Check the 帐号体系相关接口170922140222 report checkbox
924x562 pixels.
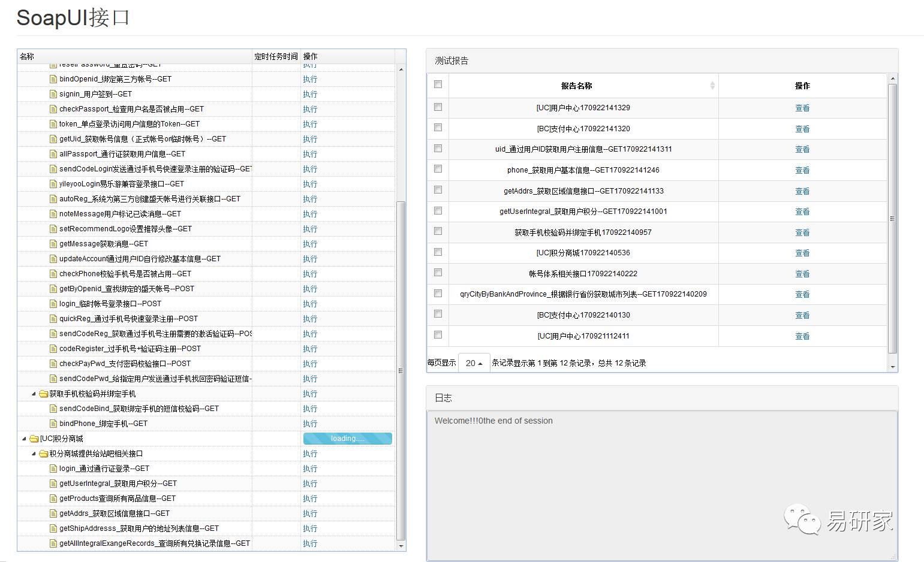438,273
